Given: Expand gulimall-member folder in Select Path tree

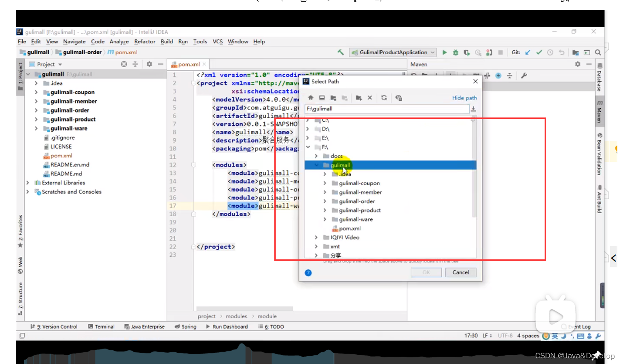Looking at the screenshot, I should point(325,192).
